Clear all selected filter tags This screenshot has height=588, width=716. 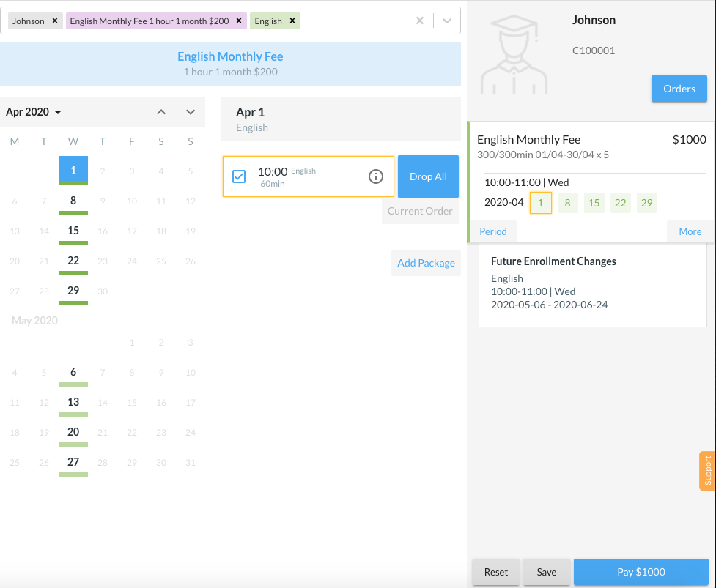[420, 21]
